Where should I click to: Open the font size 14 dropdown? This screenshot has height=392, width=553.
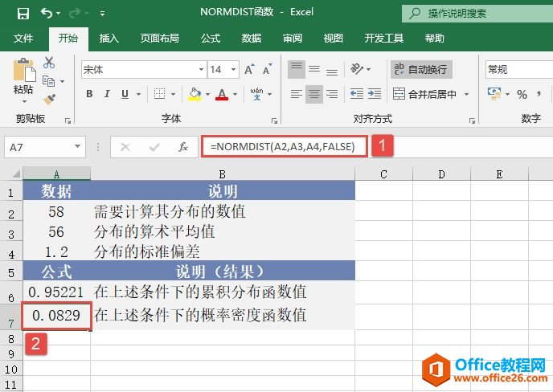233,69
